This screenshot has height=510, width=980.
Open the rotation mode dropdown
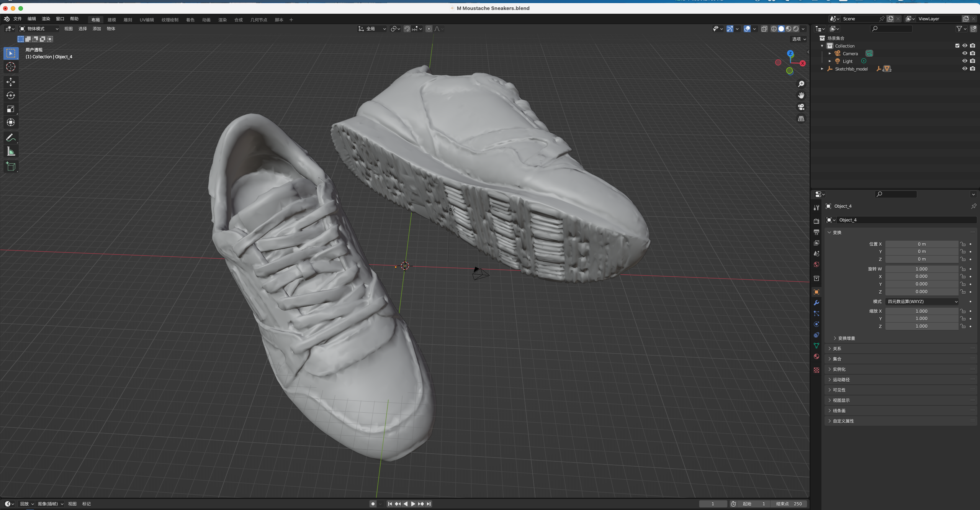click(x=922, y=302)
